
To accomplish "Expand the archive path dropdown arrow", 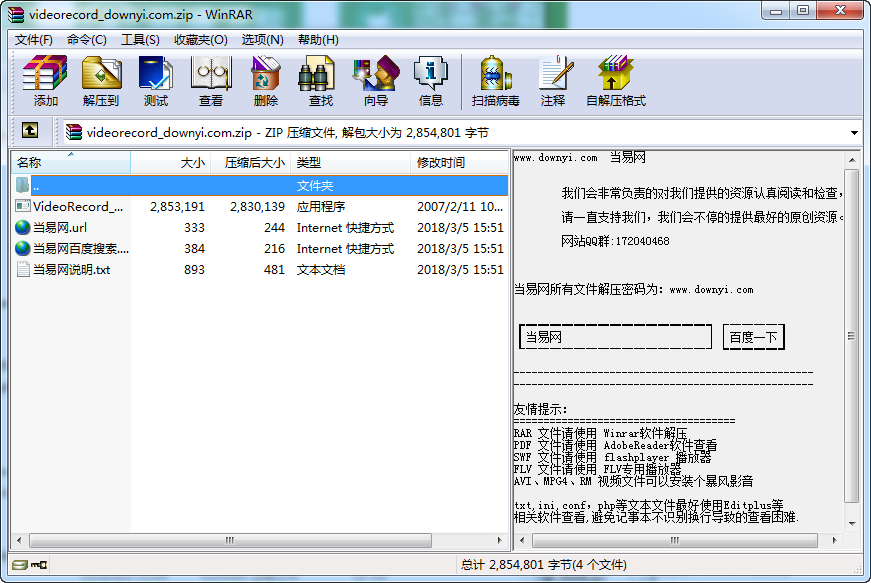I will click(x=854, y=132).
